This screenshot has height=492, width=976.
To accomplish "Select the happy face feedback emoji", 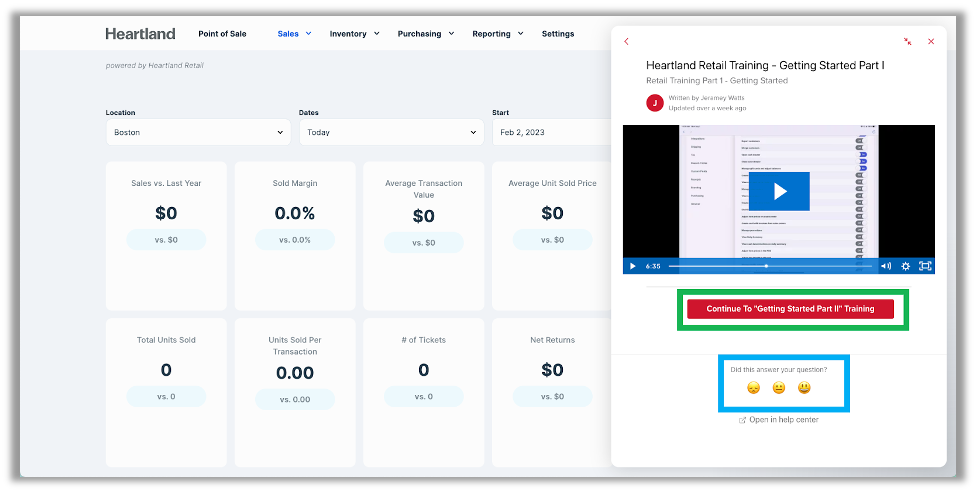I will tap(804, 388).
